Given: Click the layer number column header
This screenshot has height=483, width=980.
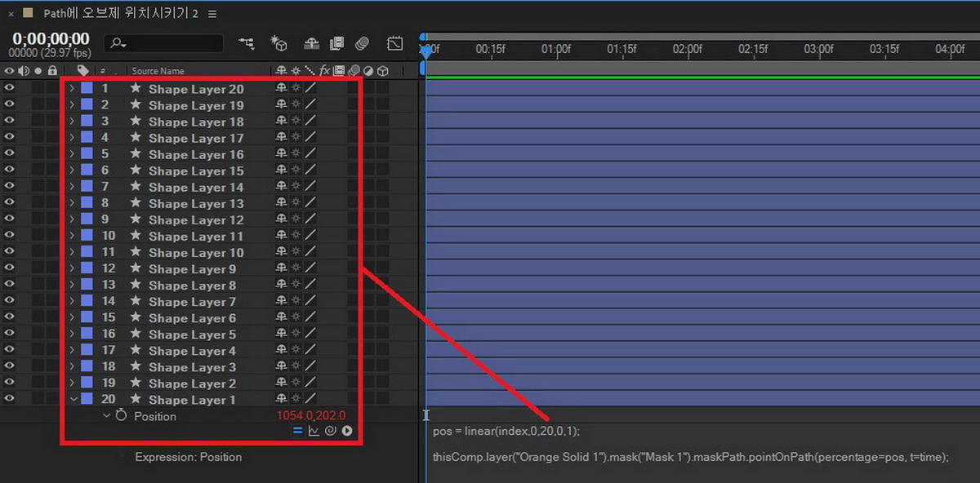Looking at the screenshot, I should pos(103,71).
